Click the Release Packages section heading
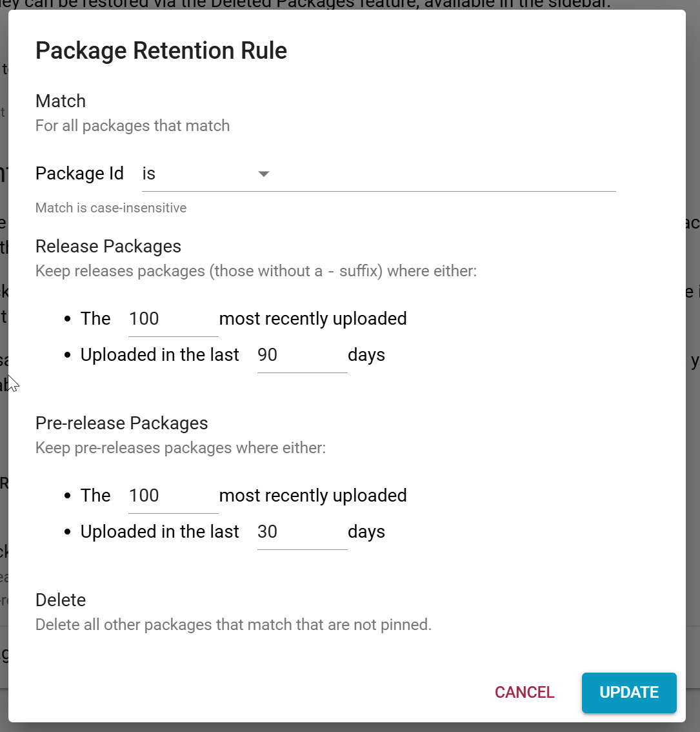 108,246
